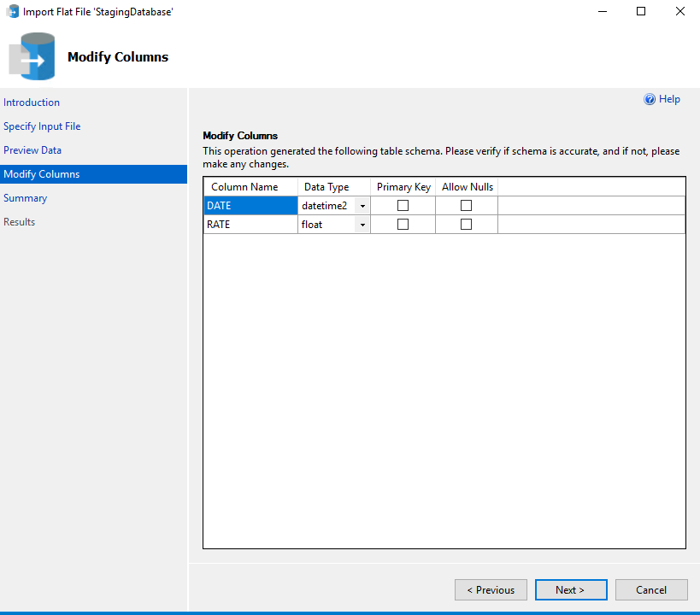Image resolution: width=700 pixels, height=615 pixels.
Task: Click the Previous button
Action: coord(491,590)
